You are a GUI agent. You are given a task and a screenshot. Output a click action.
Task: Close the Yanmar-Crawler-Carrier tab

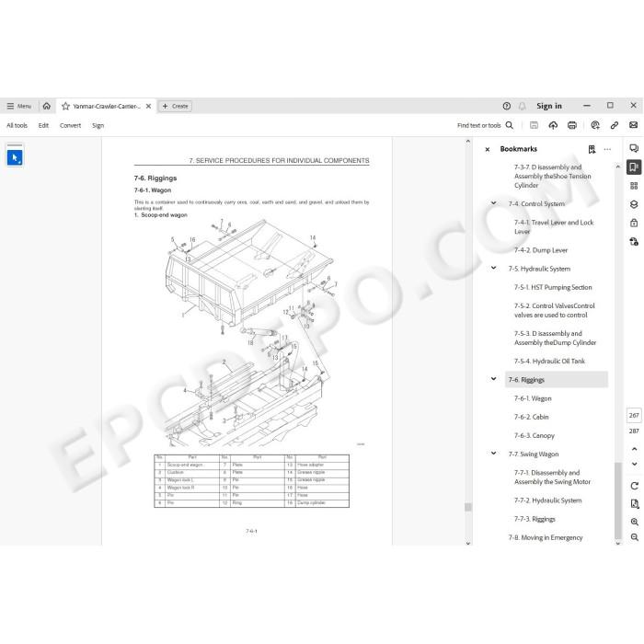(149, 106)
